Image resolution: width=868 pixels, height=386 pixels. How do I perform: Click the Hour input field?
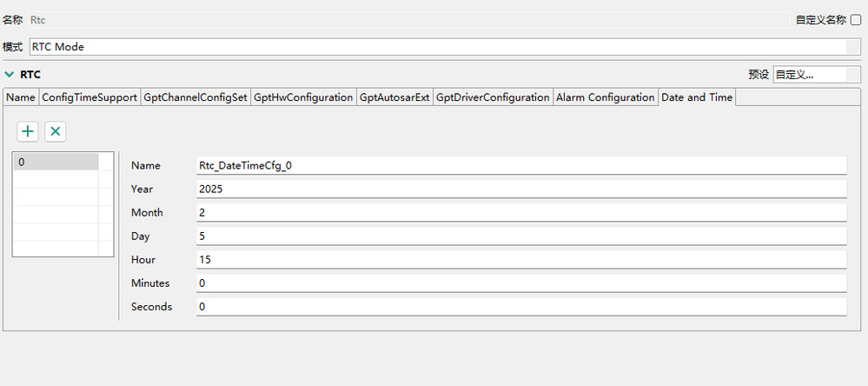tap(521, 259)
